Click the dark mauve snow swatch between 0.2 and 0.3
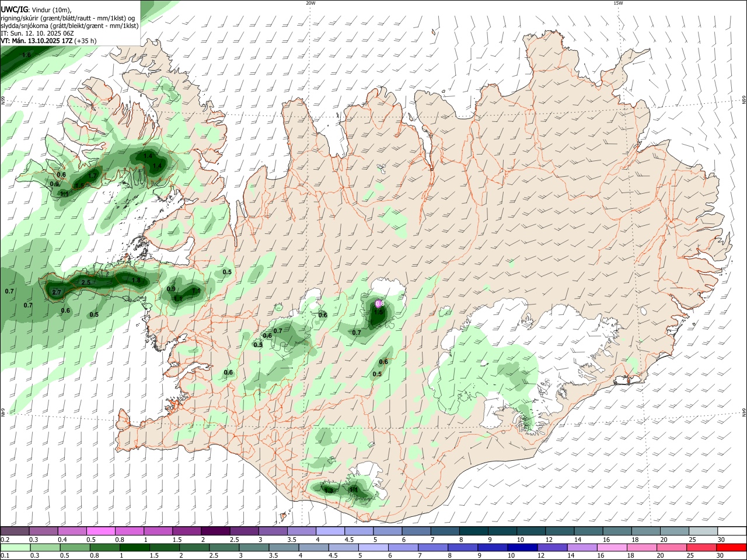 pyautogui.click(x=14, y=531)
